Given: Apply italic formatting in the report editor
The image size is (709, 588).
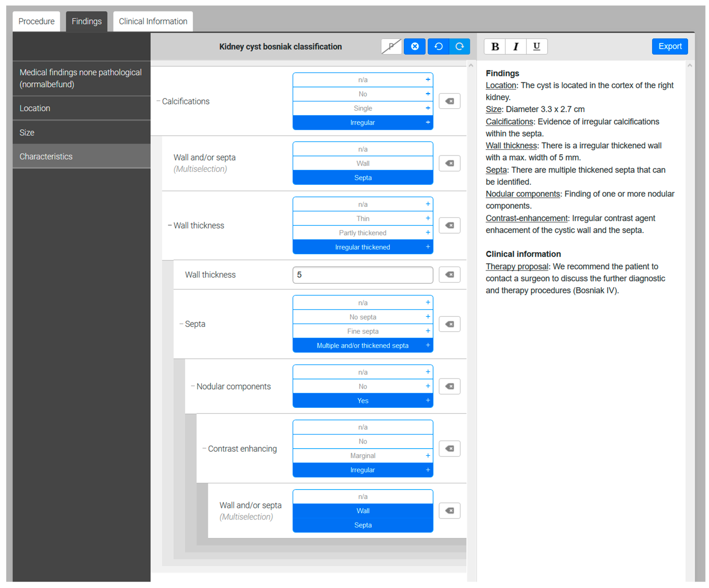Looking at the screenshot, I should coord(515,46).
